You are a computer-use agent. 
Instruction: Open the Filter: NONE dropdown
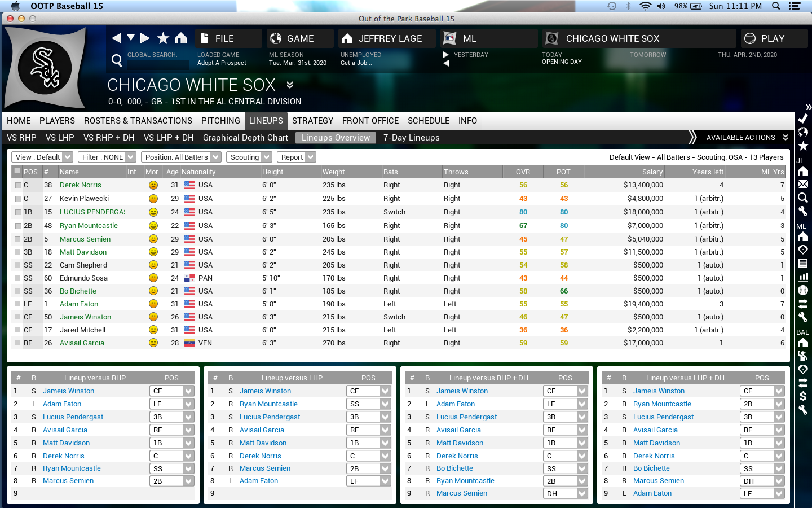click(x=107, y=157)
